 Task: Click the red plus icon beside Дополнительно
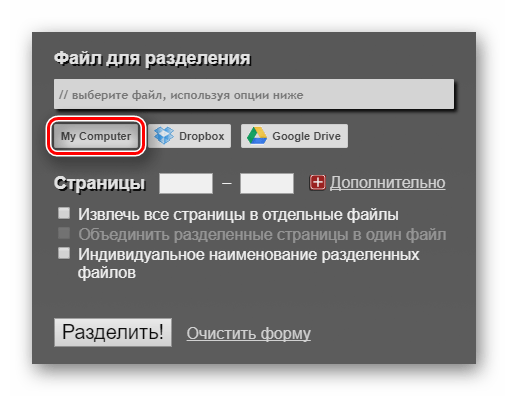pyautogui.click(x=318, y=183)
